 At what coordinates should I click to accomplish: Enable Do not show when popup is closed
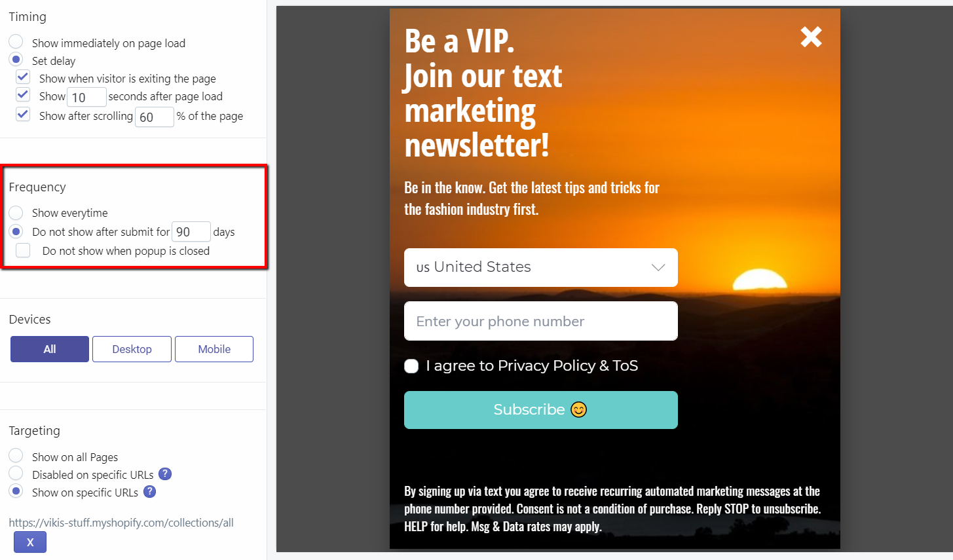24,251
